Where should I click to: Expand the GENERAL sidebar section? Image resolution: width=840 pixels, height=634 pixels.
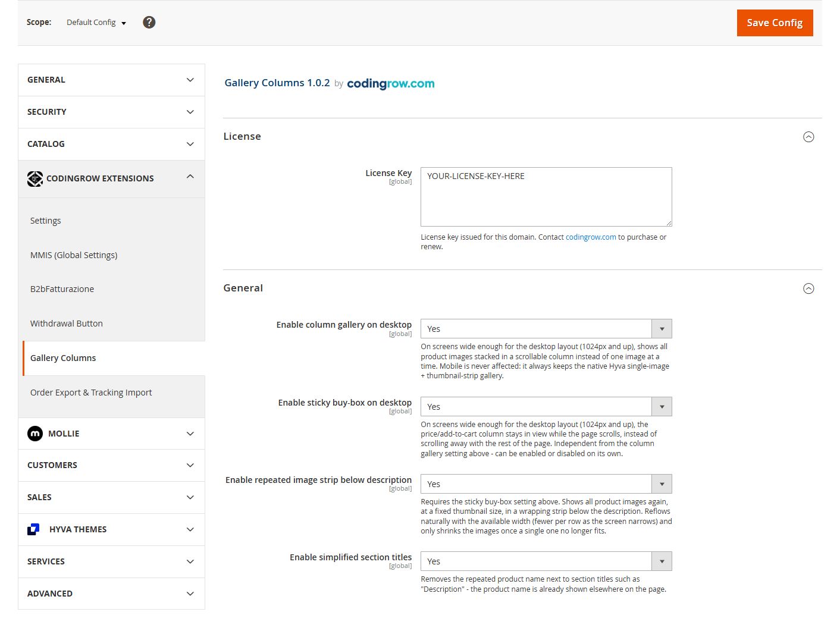point(111,80)
